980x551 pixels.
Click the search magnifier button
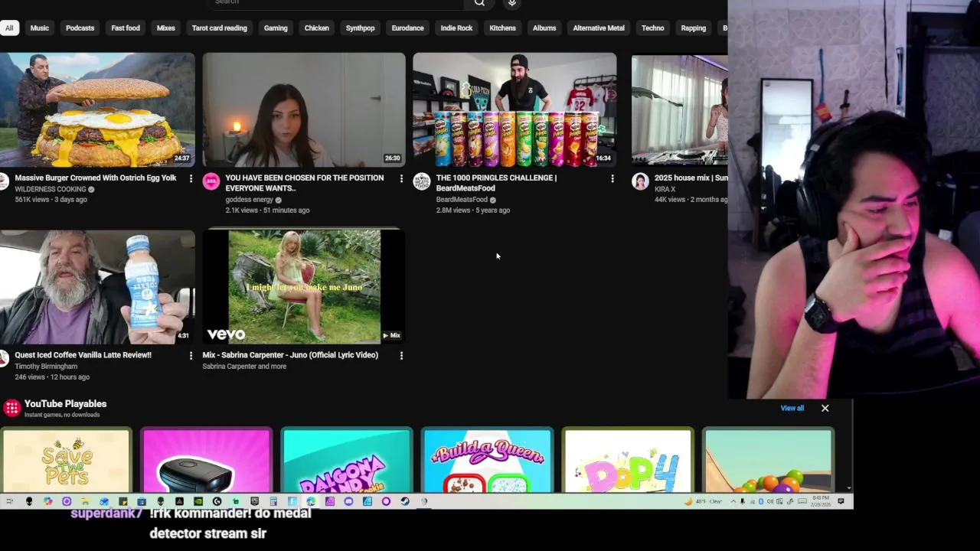tap(479, 3)
